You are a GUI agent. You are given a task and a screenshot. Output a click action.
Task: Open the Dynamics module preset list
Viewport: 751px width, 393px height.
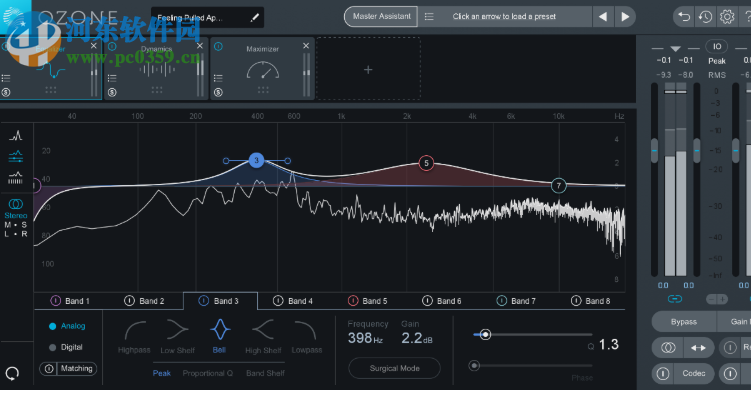(x=112, y=78)
